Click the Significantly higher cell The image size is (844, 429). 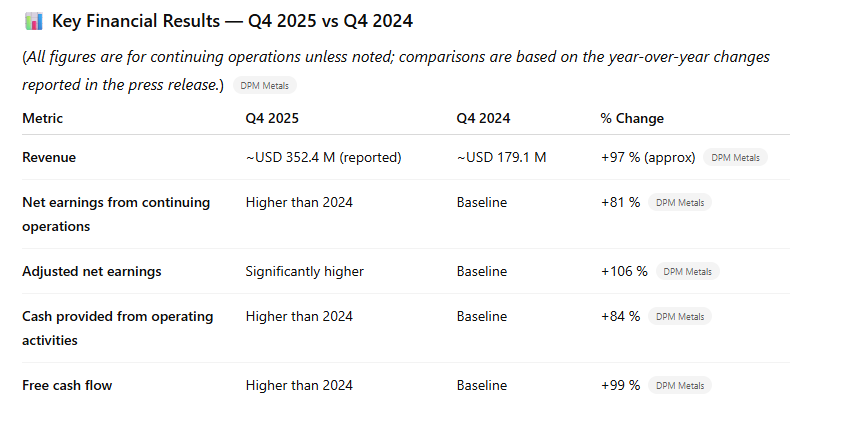tap(304, 271)
